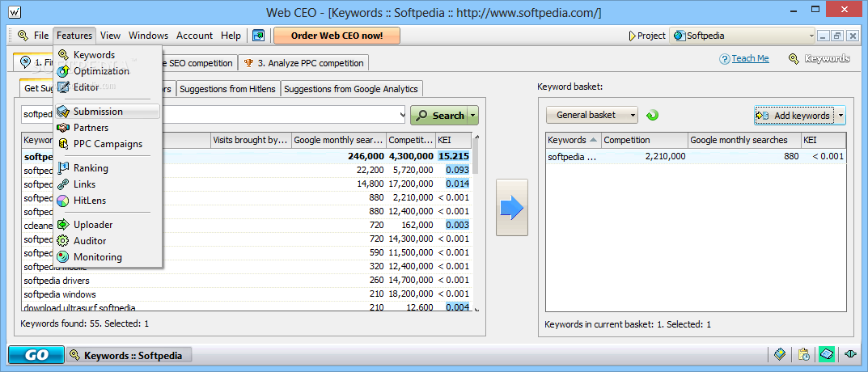The height and width of the screenshot is (372, 868).
Task: Move keywords to basket with blue arrow
Action: pyautogui.click(x=511, y=208)
